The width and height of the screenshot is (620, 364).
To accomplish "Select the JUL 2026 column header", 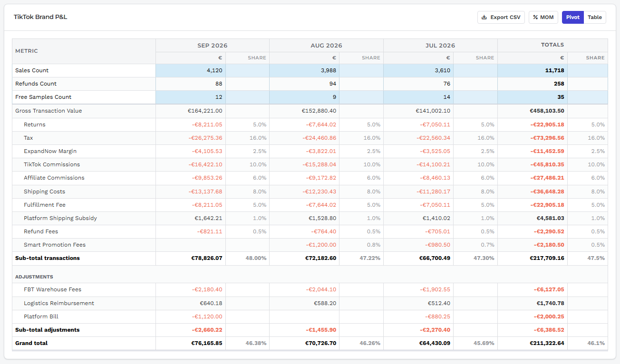I will pos(440,46).
